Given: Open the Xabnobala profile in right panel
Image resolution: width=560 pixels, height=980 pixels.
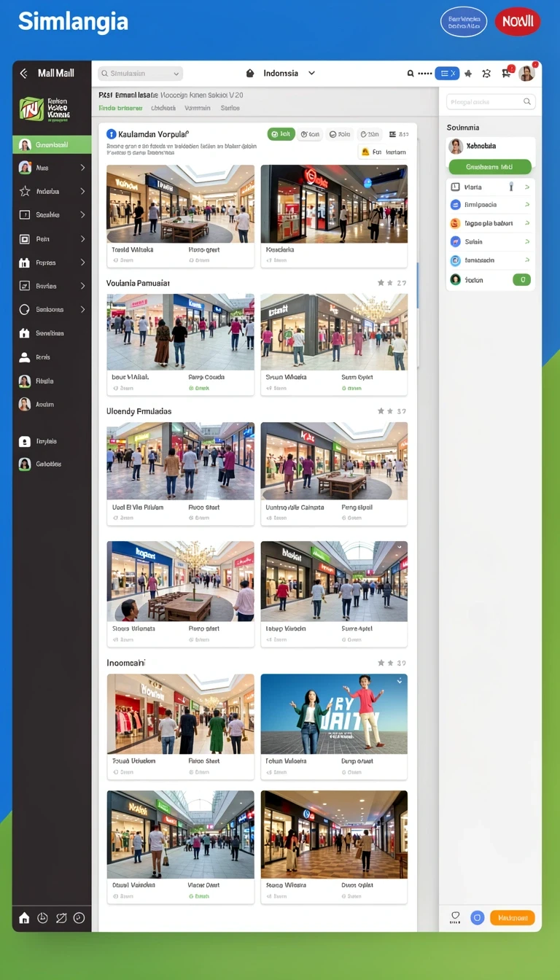Looking at the screenshot, I should (490, 146).
